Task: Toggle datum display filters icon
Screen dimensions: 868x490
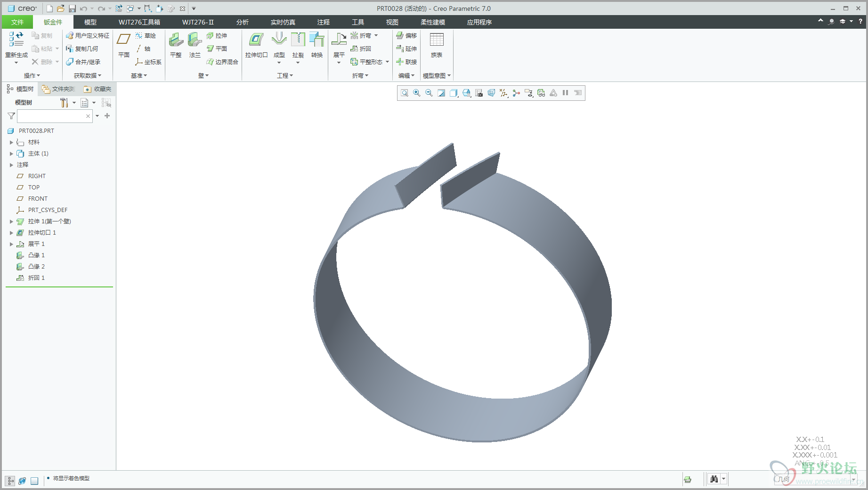Action: coord(503,93)
